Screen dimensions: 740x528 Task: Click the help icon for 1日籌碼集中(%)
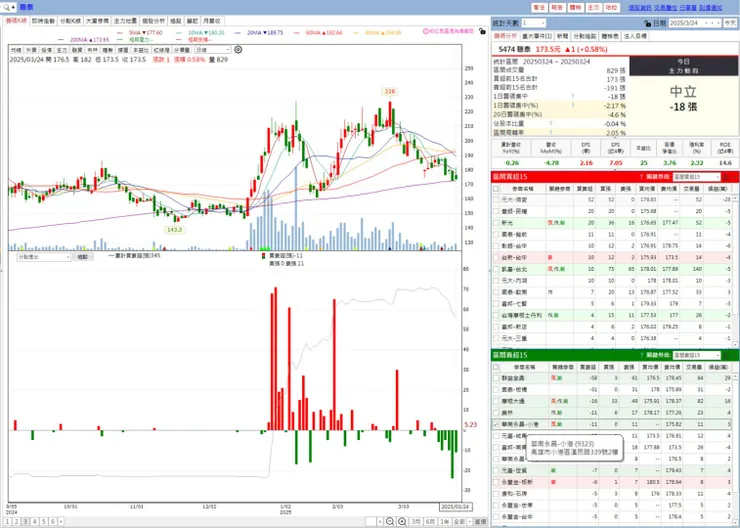pos(573,106)
